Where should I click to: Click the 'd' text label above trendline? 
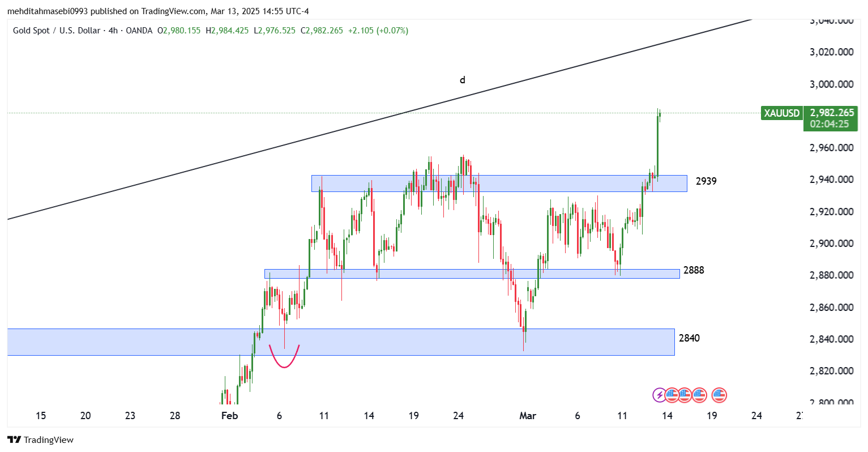pyautogui.click(x=463, y=80)
